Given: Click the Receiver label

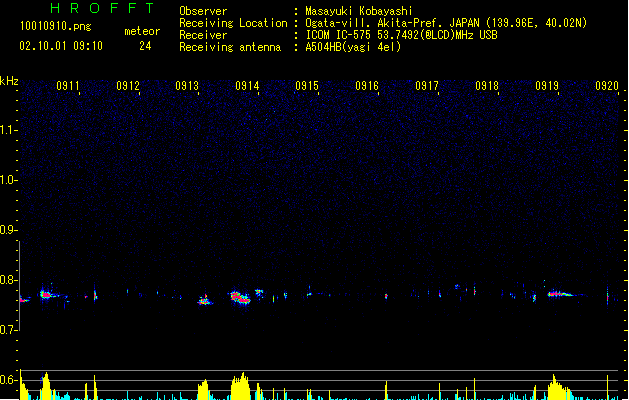Looking at the screenshot, I should 203,35.
